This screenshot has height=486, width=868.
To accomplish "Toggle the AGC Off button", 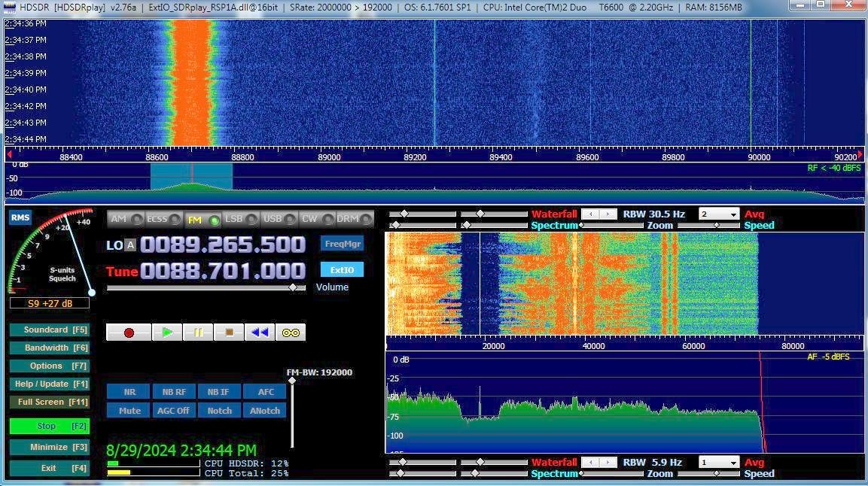I will pyautogui.click(x=174, y=410).
